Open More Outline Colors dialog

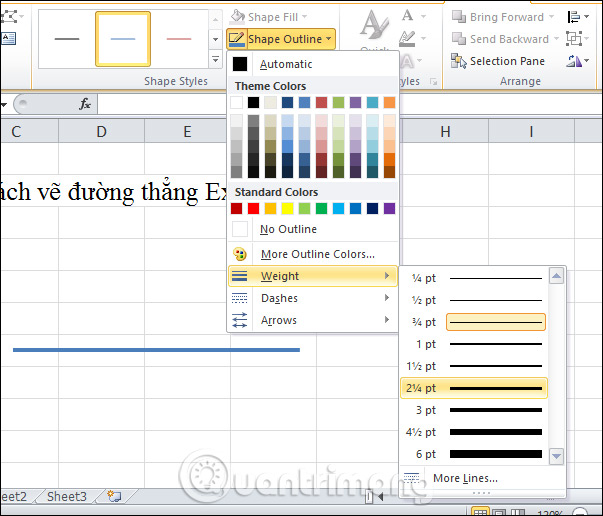point(313,254)
